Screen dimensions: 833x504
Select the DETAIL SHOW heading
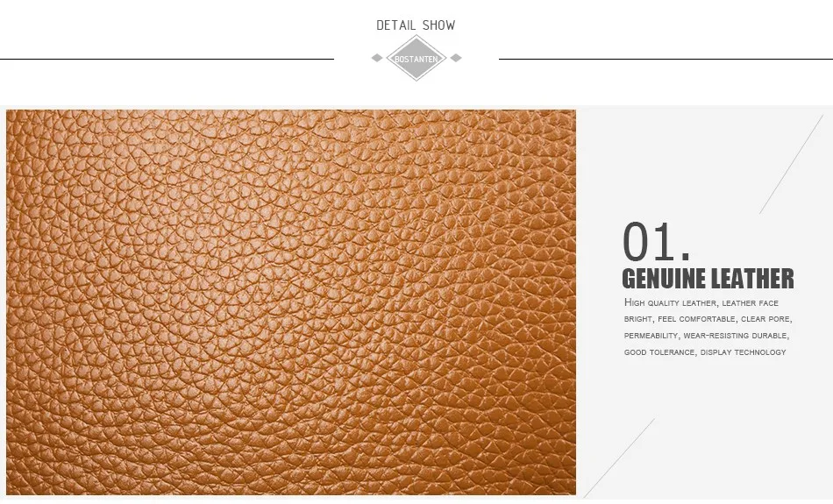pos(416,25)
